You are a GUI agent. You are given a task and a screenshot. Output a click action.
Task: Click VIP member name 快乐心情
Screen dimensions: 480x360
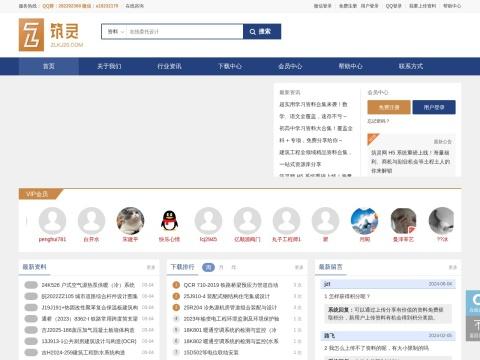point(169,239)
